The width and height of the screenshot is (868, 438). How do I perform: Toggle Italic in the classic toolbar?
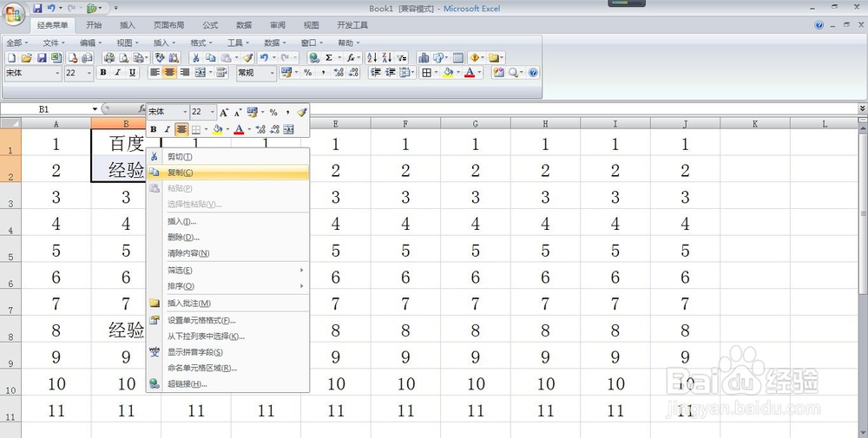(x=117, y=73)
